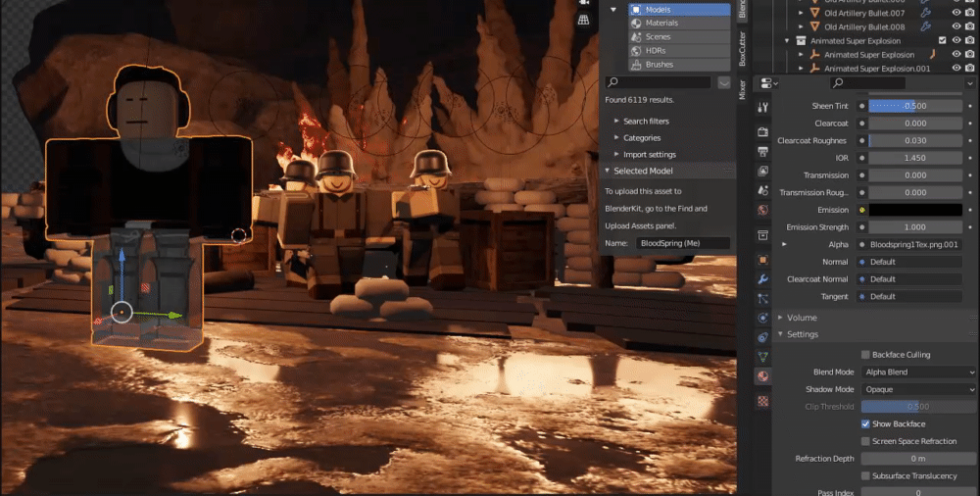Image resolution: width=980 pixels, height=496 pixels.
Task: Expand the Volume panel
Action: (x=781, y=318)
